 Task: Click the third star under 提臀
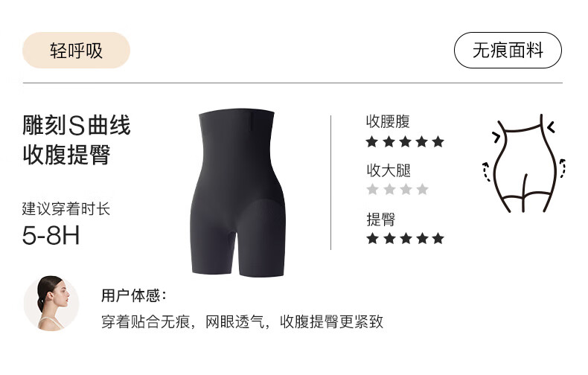tap(406, 238)
